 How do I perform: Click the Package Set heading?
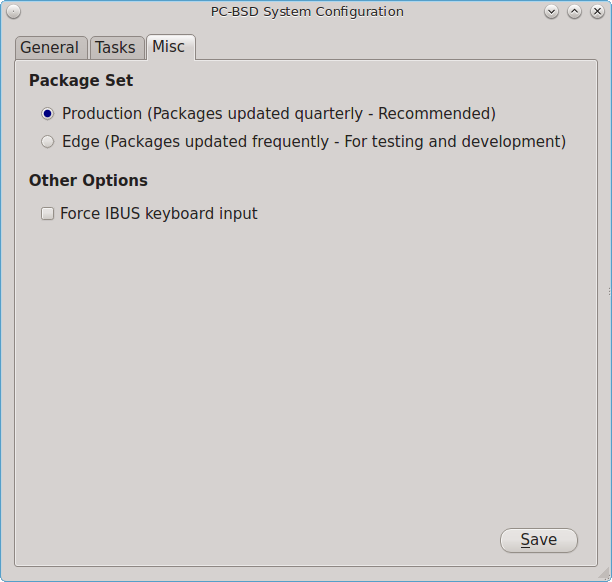(x=81, y=80)
